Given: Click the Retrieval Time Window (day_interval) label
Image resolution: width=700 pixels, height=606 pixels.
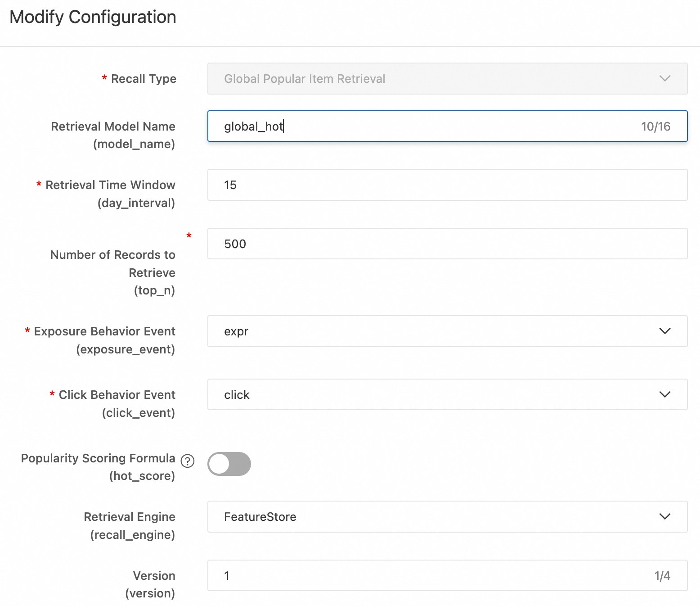Looking at the screenshot, I should pyautogui.click(x=110, y=194).
